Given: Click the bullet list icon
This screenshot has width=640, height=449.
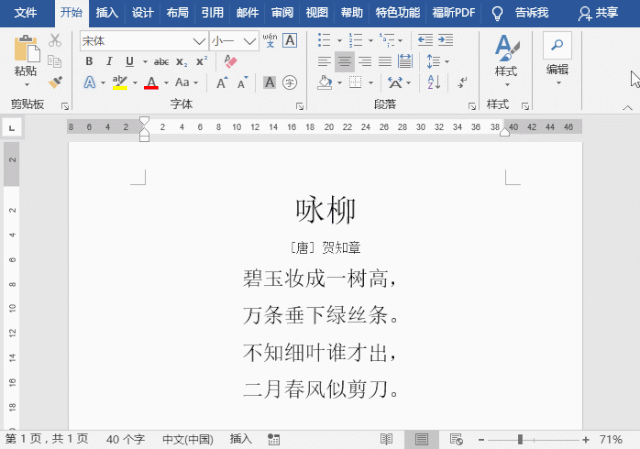Looking at the screenshot, I should pos(324,40).
